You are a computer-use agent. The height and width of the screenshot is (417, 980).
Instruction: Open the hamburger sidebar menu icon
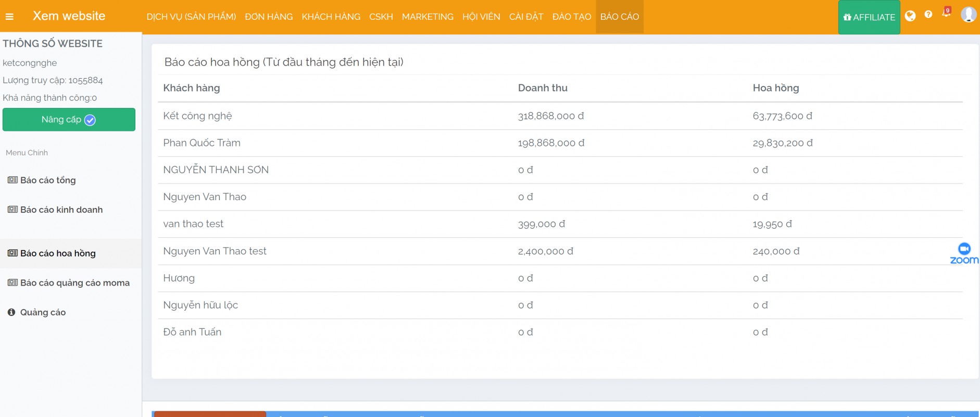(x=9, y=17)
